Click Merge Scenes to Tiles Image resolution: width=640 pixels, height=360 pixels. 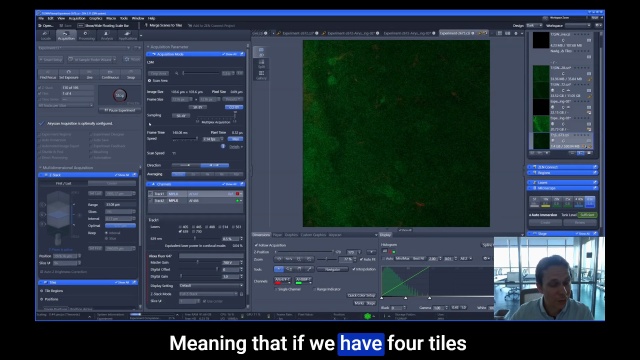point(163,25)
